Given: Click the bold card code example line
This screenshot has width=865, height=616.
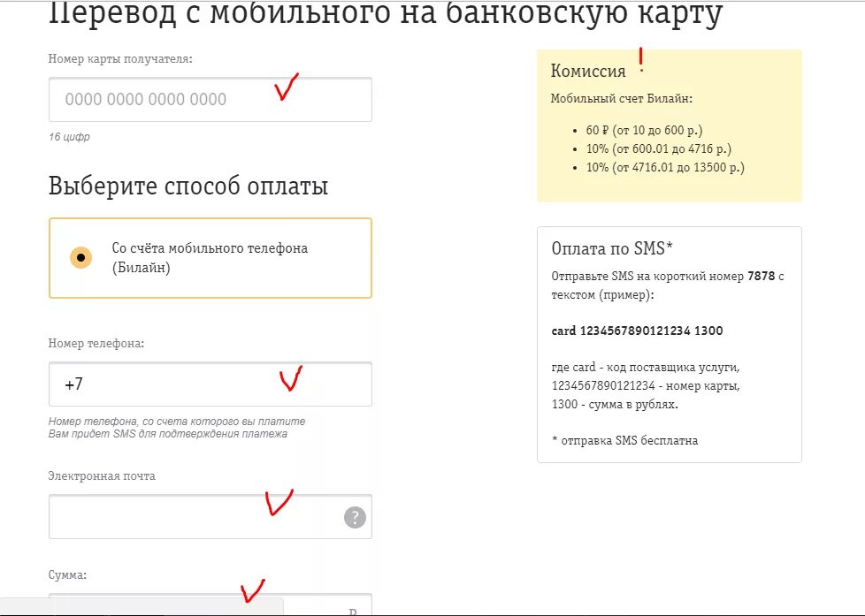Looking at the screenshot, I should point(636,330).
